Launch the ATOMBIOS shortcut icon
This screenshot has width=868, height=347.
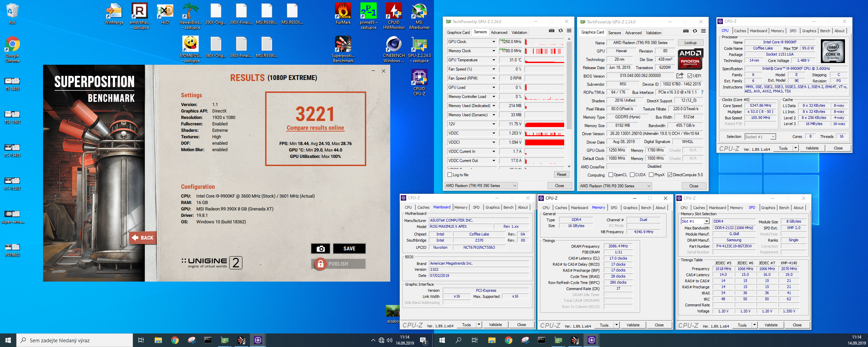[191, 49]
